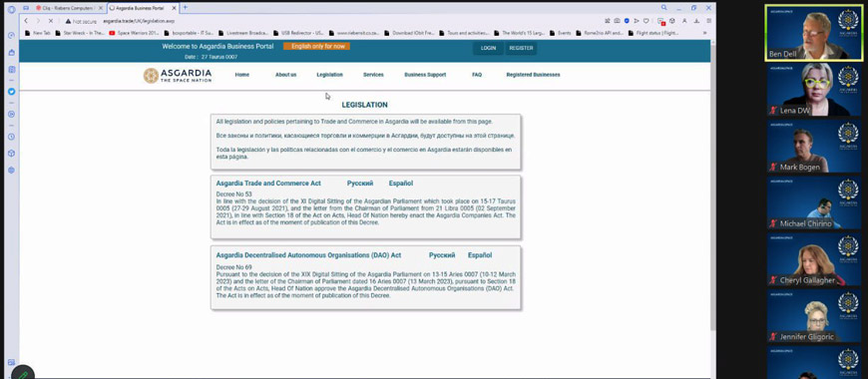
Task: Open the profile account toolbar icon
Action: [x=684, y=21]
